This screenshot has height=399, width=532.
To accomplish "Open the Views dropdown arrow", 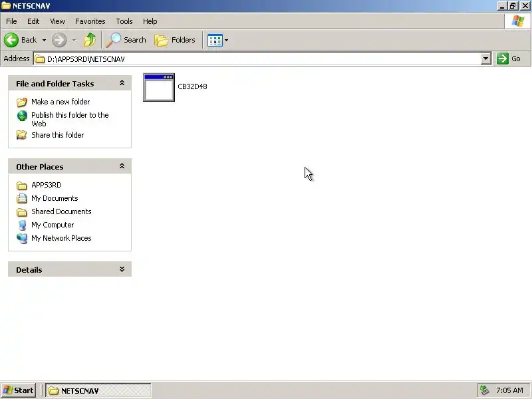I will tap(226, 41).
